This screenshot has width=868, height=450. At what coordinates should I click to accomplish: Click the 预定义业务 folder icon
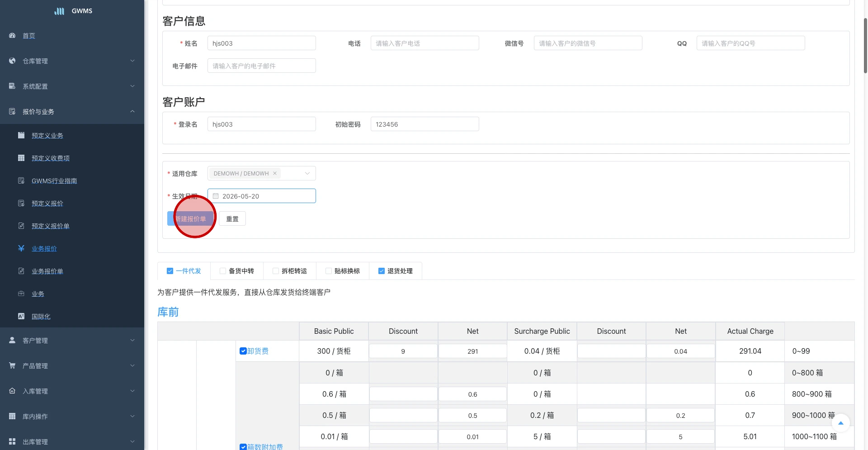[21, 135]
